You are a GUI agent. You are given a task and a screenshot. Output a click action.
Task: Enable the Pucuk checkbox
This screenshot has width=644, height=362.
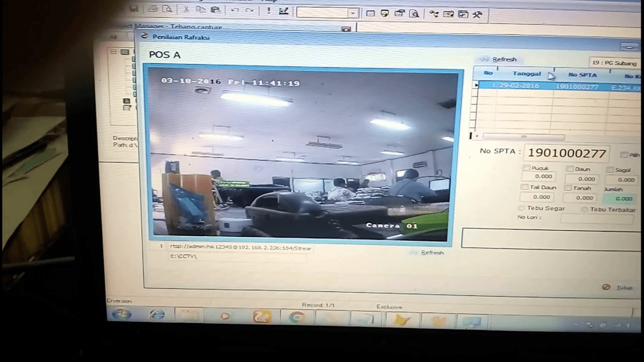pyautogui.click(x=526, y=168)
